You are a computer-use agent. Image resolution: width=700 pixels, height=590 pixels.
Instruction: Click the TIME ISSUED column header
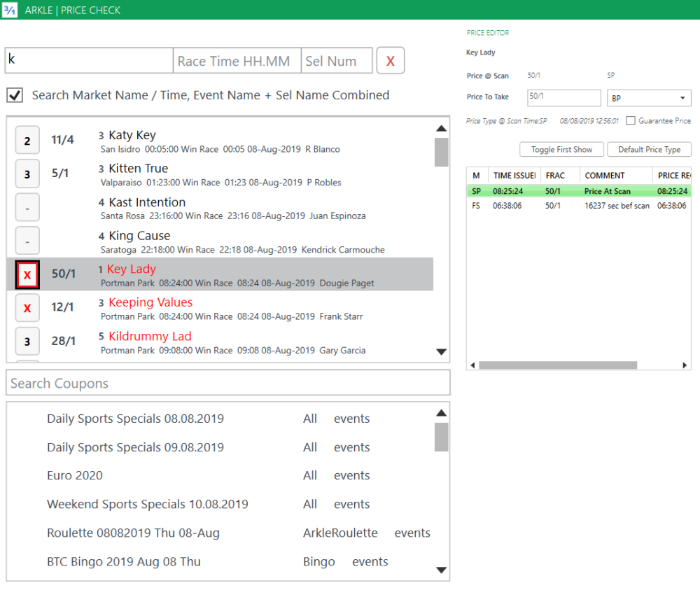[x=514, y=176]
